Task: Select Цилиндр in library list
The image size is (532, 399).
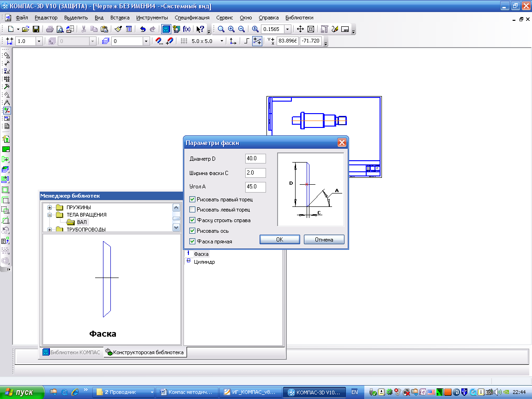Action: click(204, 262)
